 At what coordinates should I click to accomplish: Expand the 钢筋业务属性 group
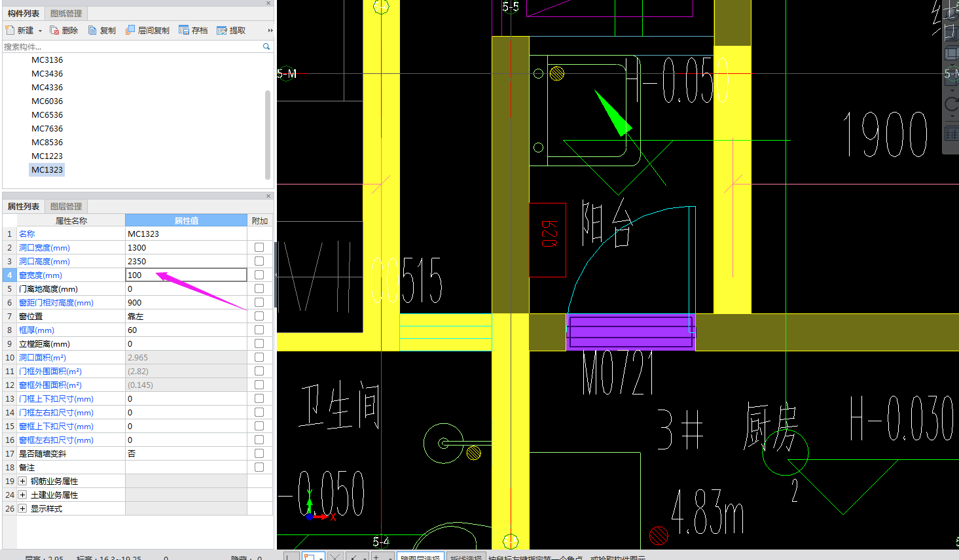coord(22,481)
